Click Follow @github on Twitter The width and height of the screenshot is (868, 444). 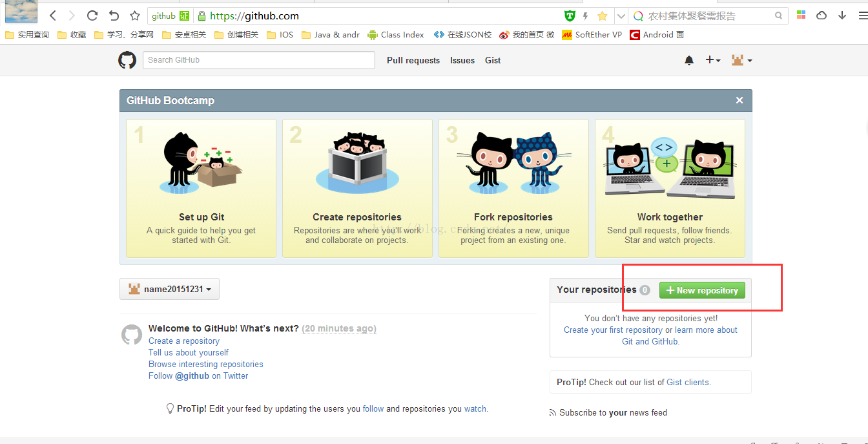tap(198, 375)
